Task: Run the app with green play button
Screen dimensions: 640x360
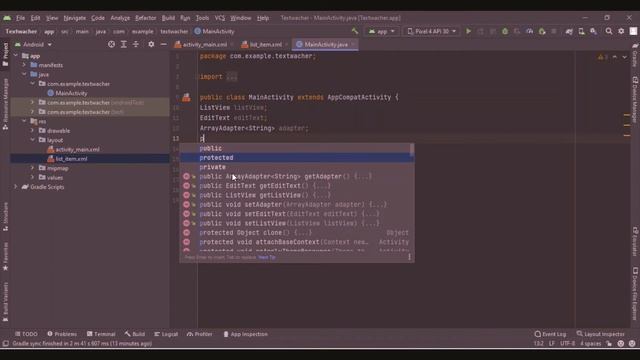Action: 469,31
